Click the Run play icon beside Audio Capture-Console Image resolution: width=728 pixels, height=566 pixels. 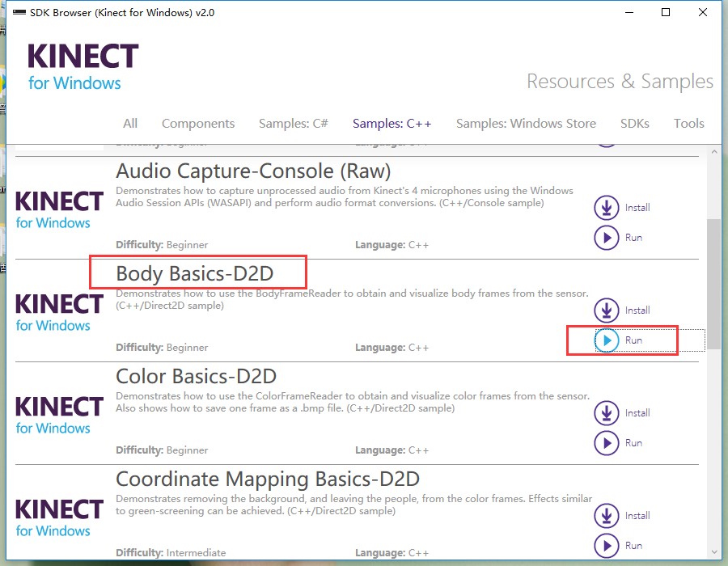pyautogui.click(x=607, y=239)
